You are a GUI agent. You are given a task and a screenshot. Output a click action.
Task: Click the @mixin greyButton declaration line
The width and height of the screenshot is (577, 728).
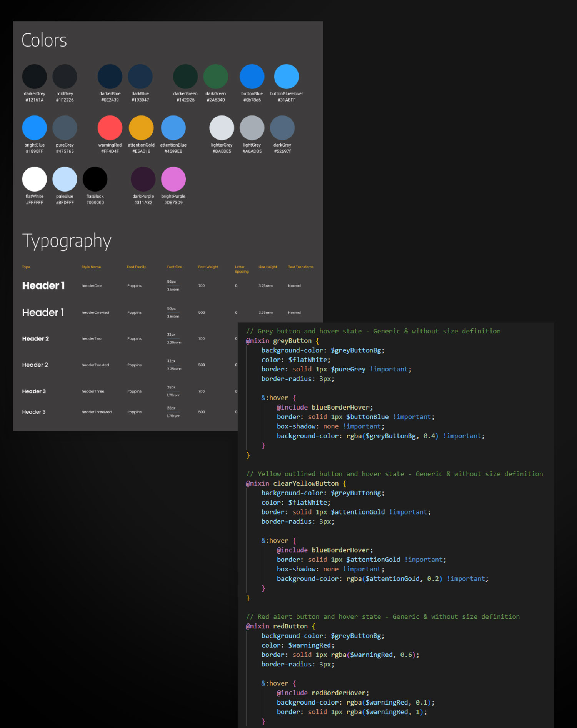pos(282,341)
